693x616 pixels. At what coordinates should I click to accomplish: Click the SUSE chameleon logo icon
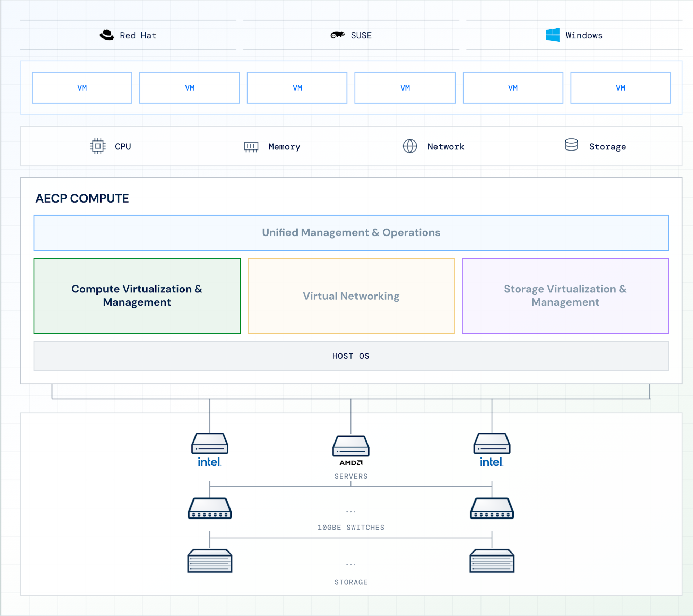pos(337,35)
